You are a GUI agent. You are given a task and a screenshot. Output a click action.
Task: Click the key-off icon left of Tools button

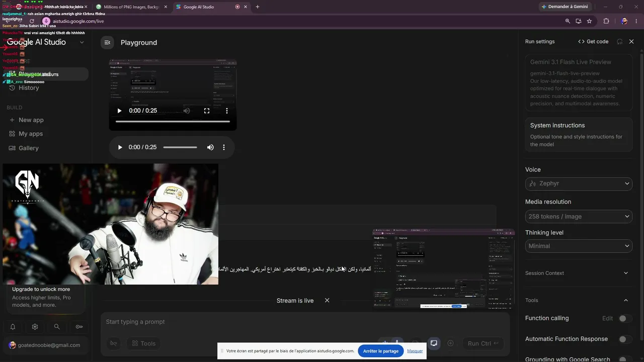pyautogui.click(x=114, y=343)
